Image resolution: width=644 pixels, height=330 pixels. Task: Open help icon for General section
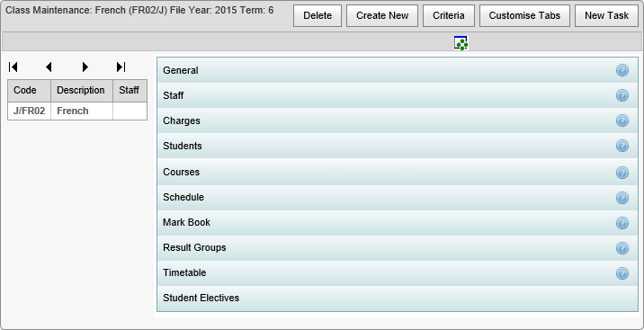point(622,70)
